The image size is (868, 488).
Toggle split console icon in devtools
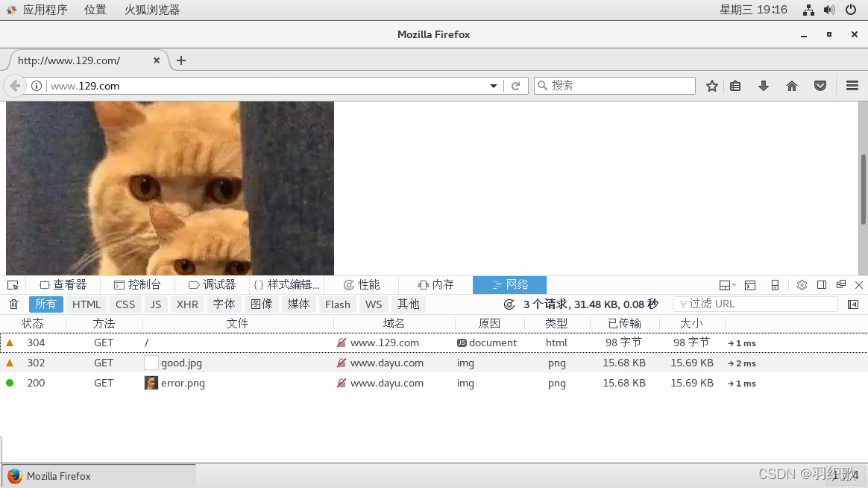750,285
